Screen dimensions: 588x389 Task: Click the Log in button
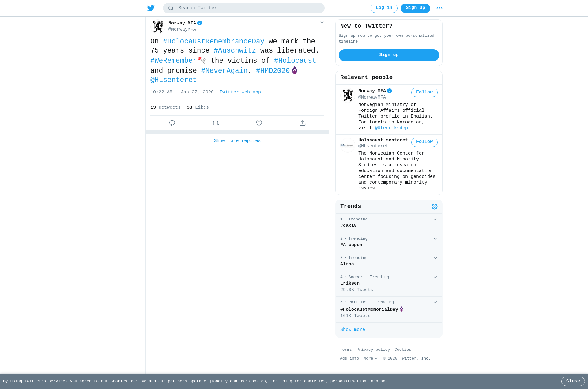tap(384, 8)
